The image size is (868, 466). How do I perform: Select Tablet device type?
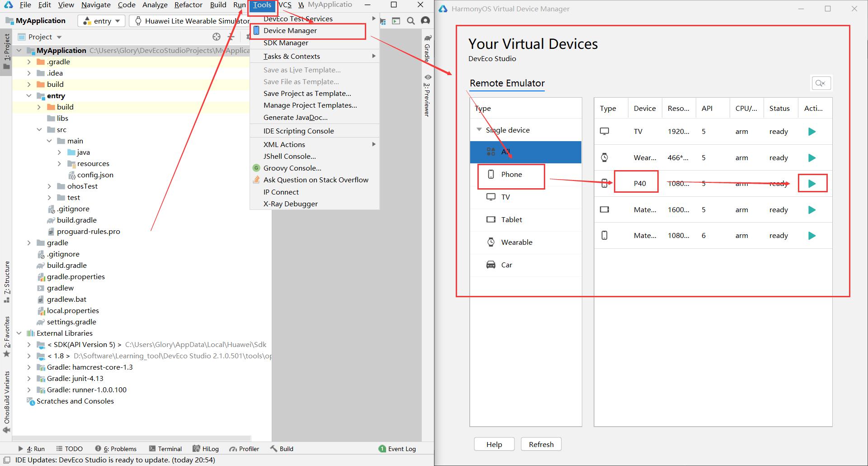coord(525,220)
